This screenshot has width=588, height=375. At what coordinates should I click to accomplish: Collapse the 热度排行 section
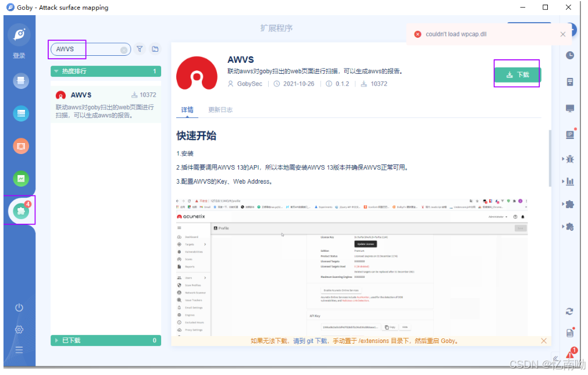point(106,72)
